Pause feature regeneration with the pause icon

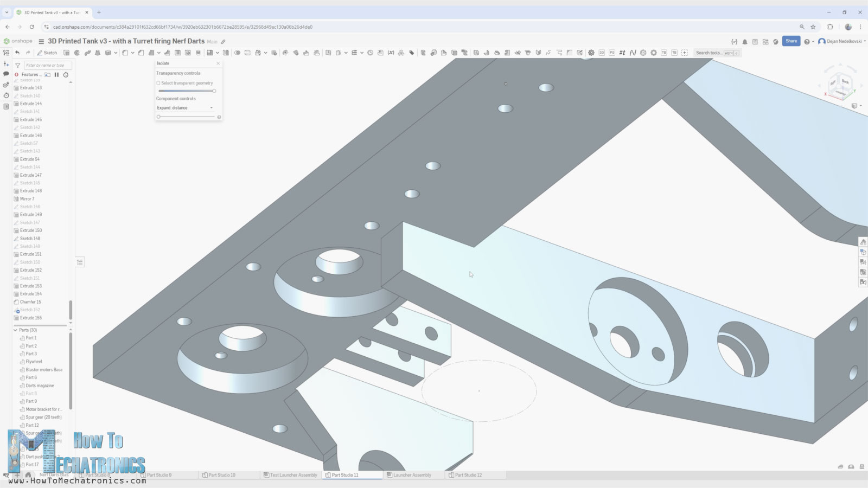click(x=56, y=74)
